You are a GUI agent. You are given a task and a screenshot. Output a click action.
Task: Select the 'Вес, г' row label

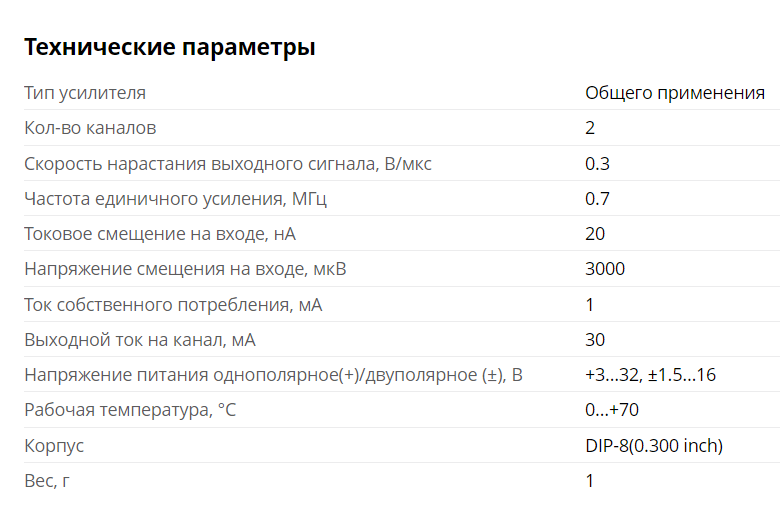click(x=47, y=481)
